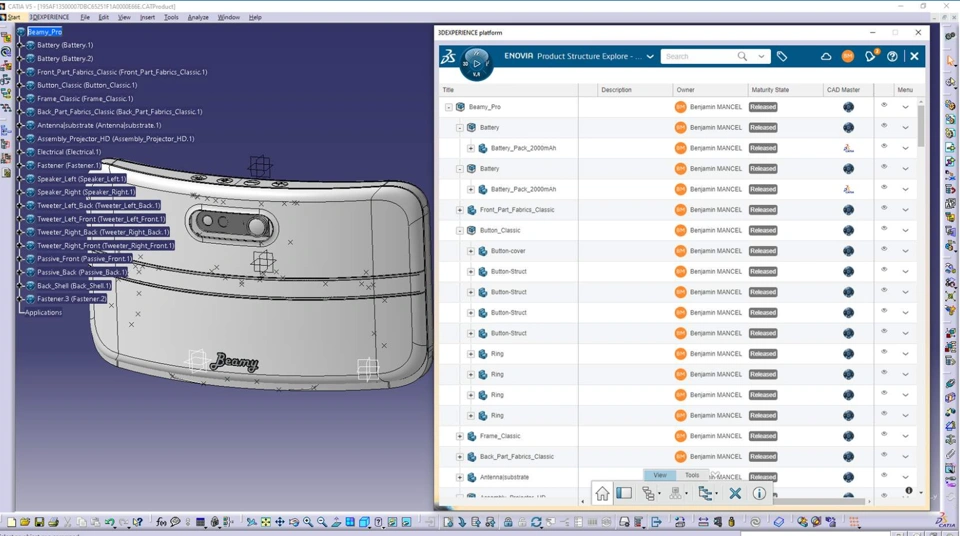Click the Print icon in bottom toolbar
Screen dimensions: 960x536
pyautogui.click(x=53, y=523)
